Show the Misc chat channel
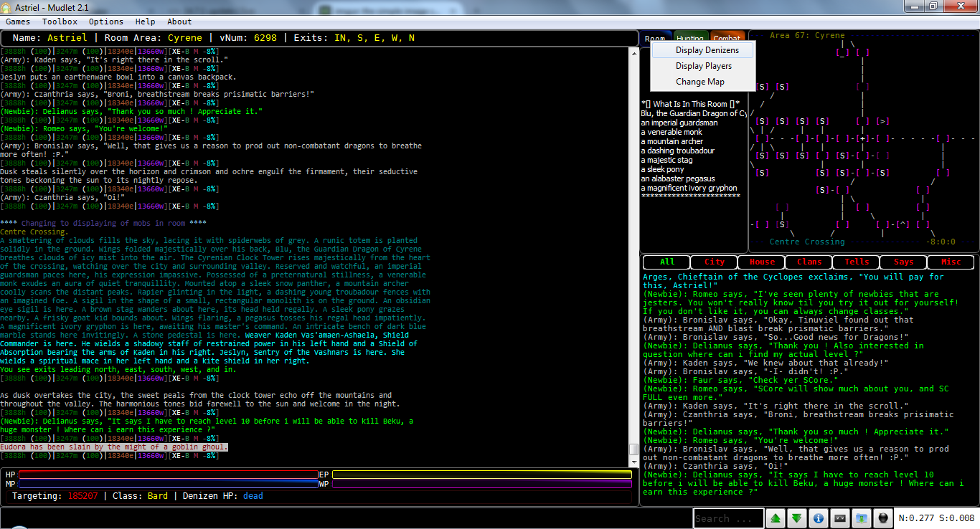The image size is (980, 529). pos(951,262)
